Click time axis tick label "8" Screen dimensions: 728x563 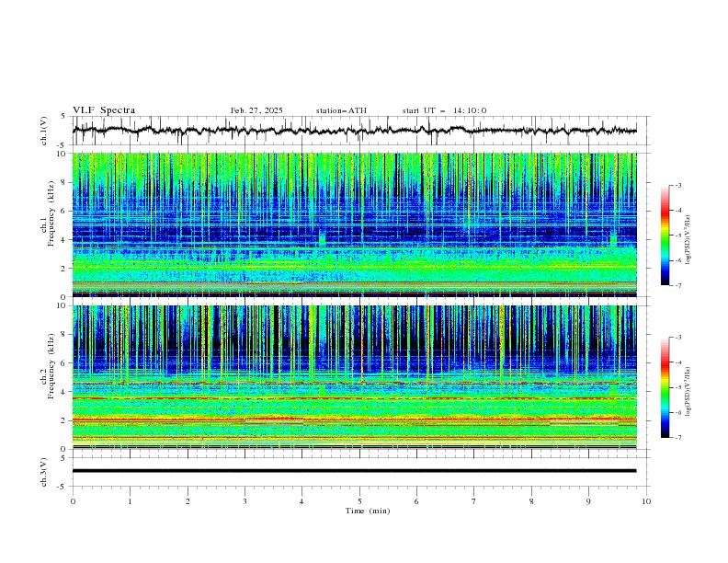coord(531,501)
